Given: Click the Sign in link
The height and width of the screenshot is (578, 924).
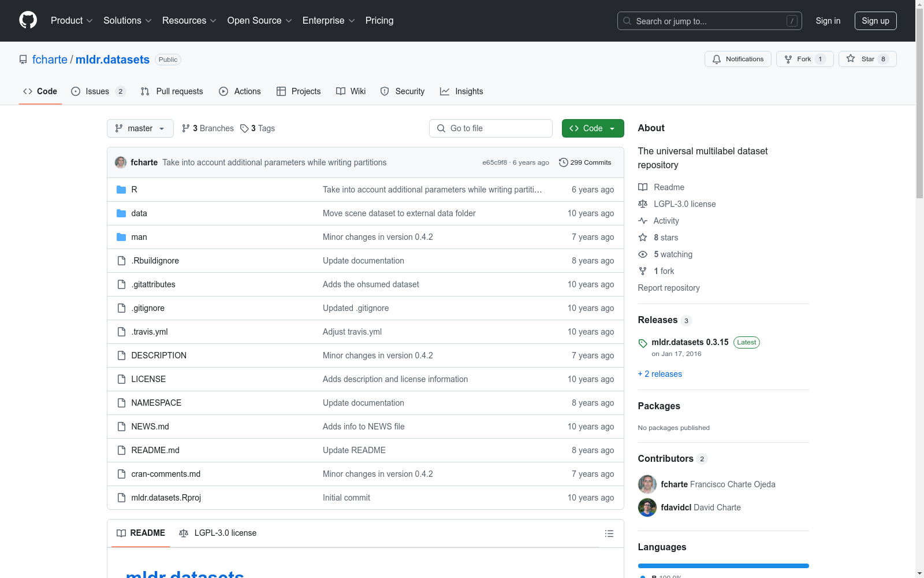Looking at the screenshot, I should [828, 21].
